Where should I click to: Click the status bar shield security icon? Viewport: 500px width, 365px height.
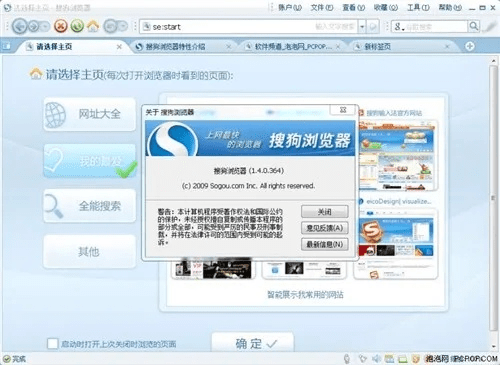pos(416,359)
